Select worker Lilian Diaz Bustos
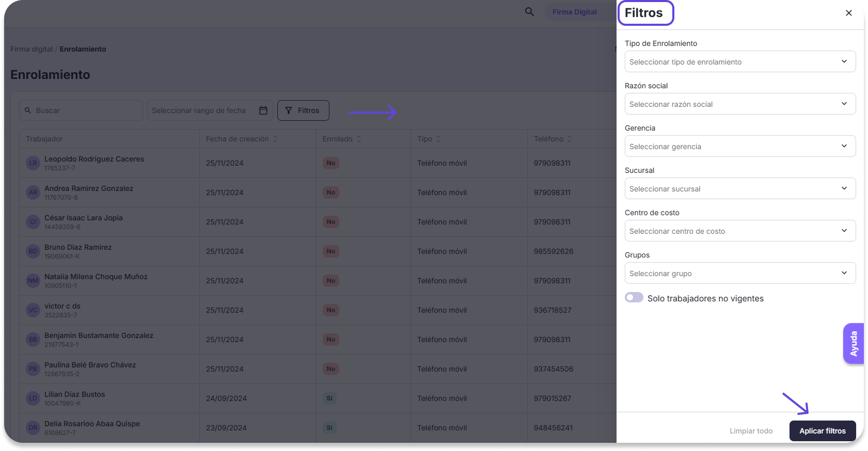868x451 pixels. point(75,394)
